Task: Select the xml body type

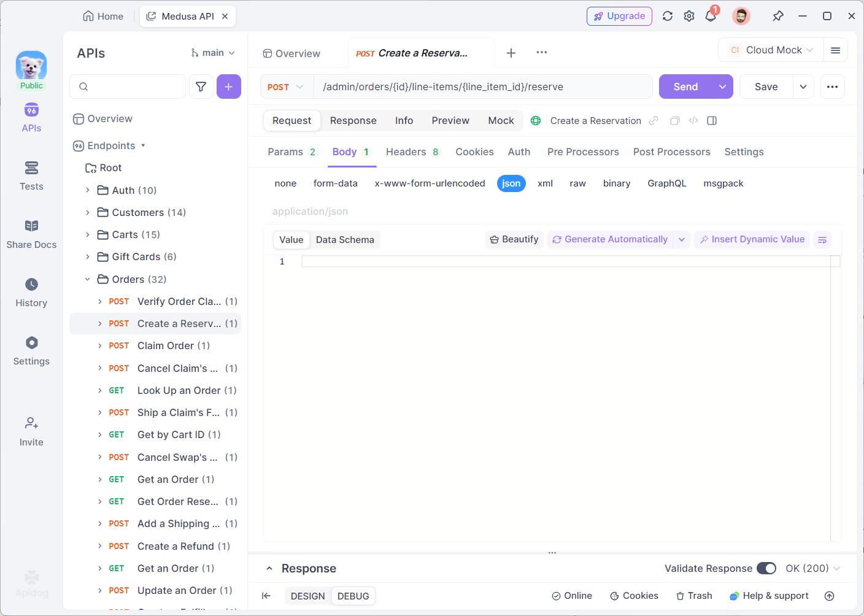Action: 545,183
